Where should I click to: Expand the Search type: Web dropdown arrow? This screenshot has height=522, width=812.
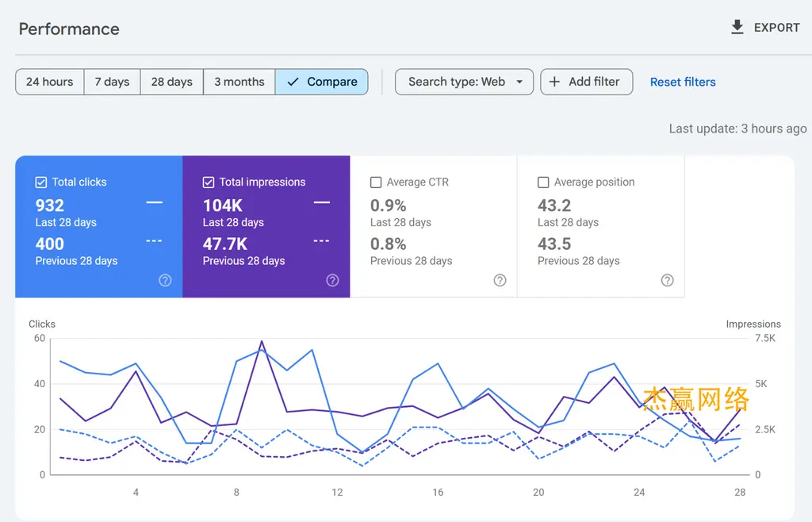[x=519, y=82]
